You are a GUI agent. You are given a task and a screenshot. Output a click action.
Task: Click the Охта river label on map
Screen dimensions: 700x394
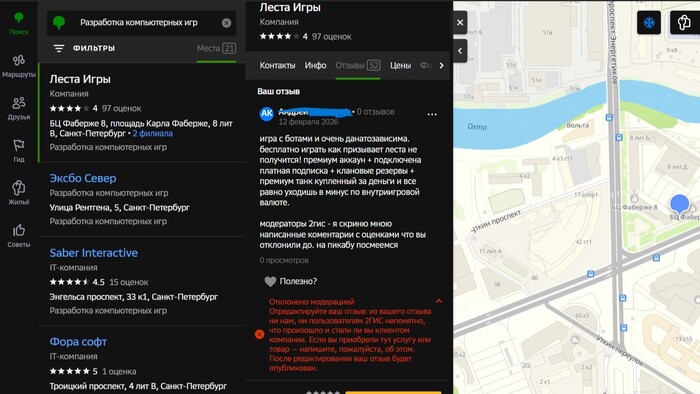click(477, 127)
